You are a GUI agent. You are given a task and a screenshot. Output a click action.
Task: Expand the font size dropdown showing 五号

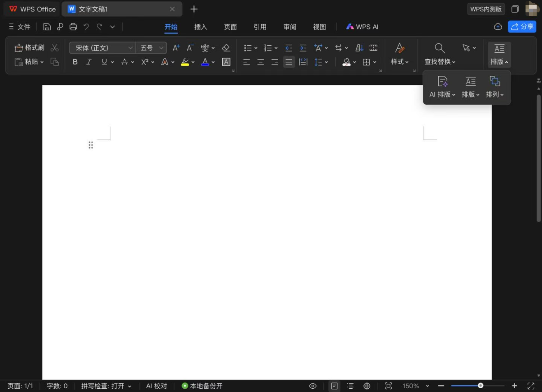(x=151, y=48)
